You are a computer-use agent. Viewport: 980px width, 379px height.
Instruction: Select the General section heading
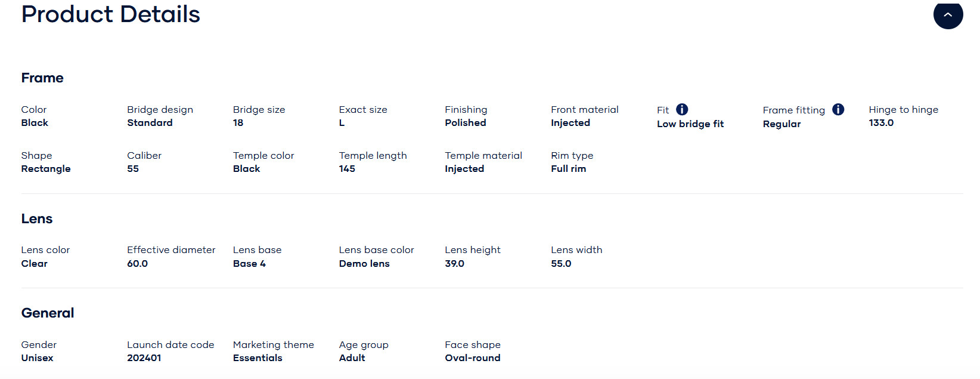[x=48, y=313]
